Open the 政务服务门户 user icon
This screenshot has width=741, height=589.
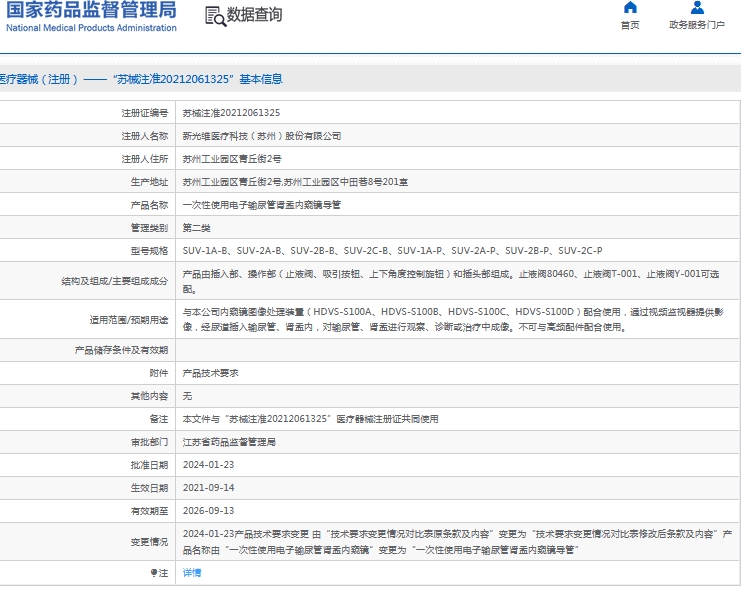[x=697, y=7]
